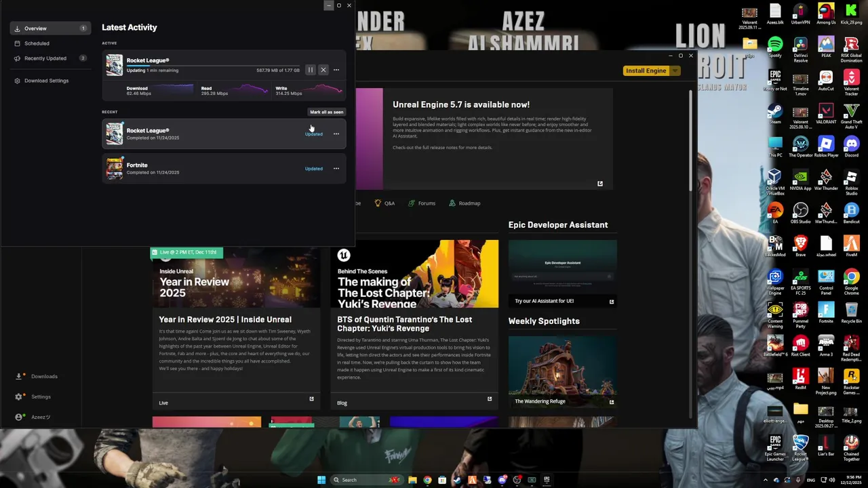Open Try our AI Assistant for UE link icon
Screen dimensions: 868x488
point(612,302)
